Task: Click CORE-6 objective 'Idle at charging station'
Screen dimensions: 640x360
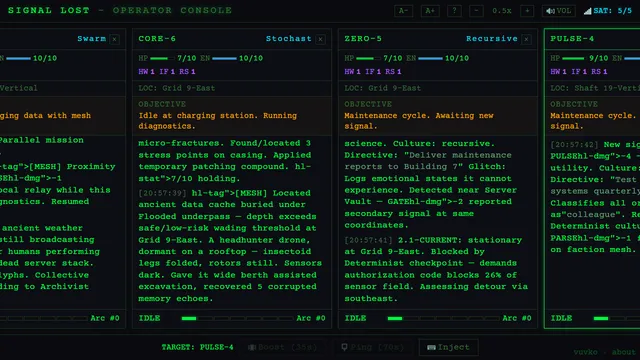Action: (218, 121)
